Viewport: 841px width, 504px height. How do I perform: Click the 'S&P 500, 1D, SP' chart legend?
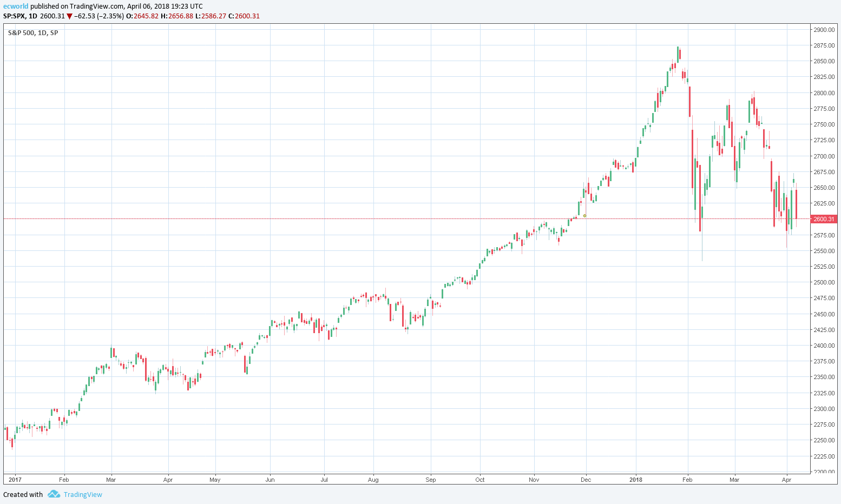(33, 33)
